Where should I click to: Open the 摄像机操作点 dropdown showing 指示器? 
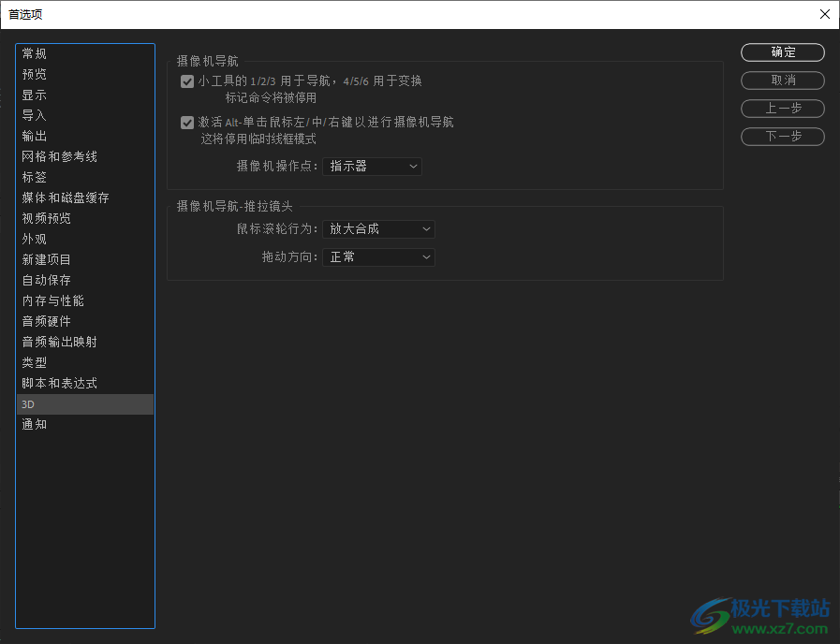tap(372, 166)
